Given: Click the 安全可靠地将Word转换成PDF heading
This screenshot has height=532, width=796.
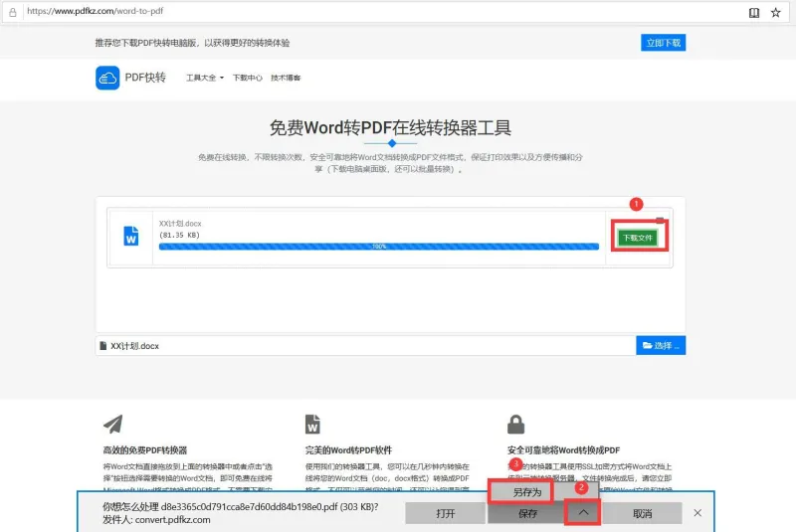Looking at the screenshot, I should point(563,449).
